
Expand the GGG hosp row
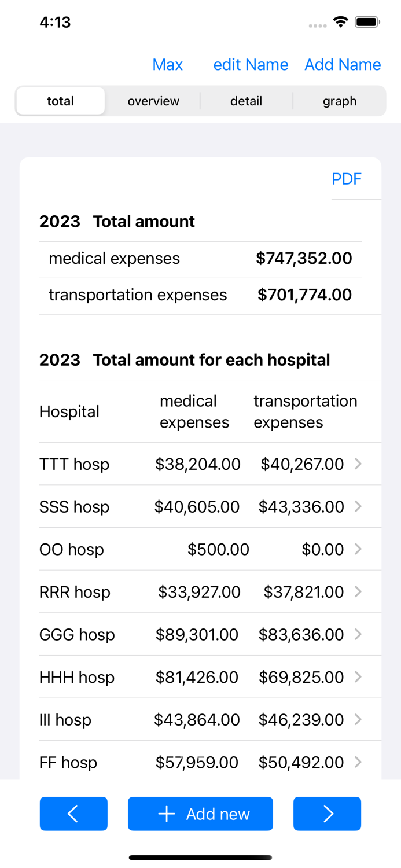point(359,634)
